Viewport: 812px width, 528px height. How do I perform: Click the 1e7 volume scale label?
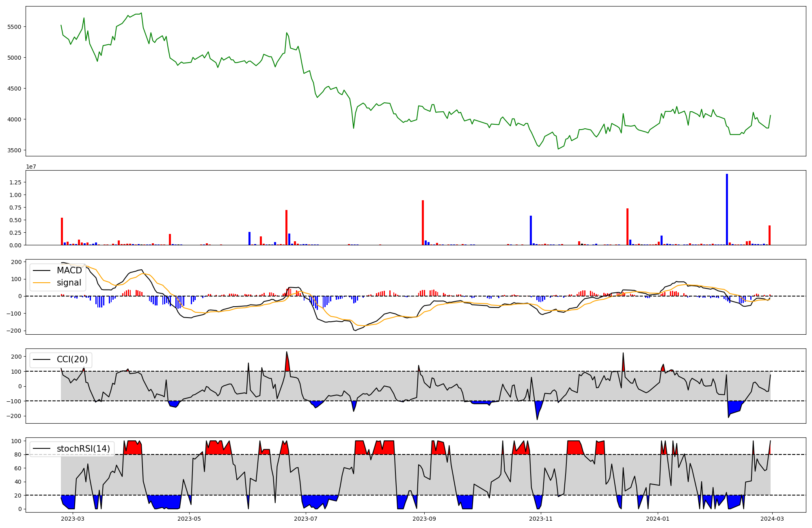click(31, 167)
